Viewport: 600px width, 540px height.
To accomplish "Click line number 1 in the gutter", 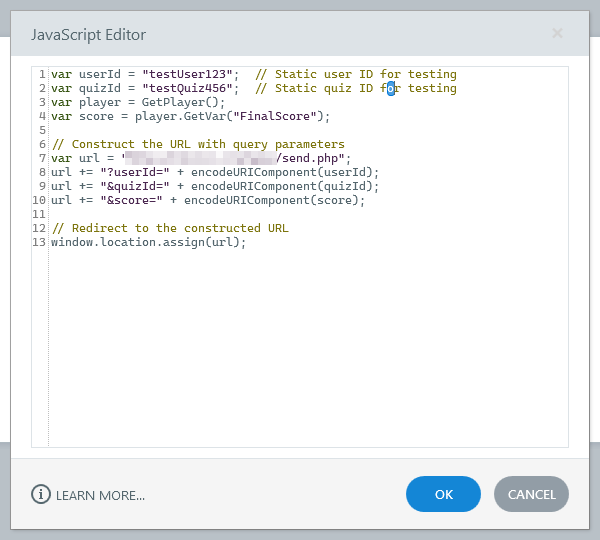I will click(x=41, y=74).
